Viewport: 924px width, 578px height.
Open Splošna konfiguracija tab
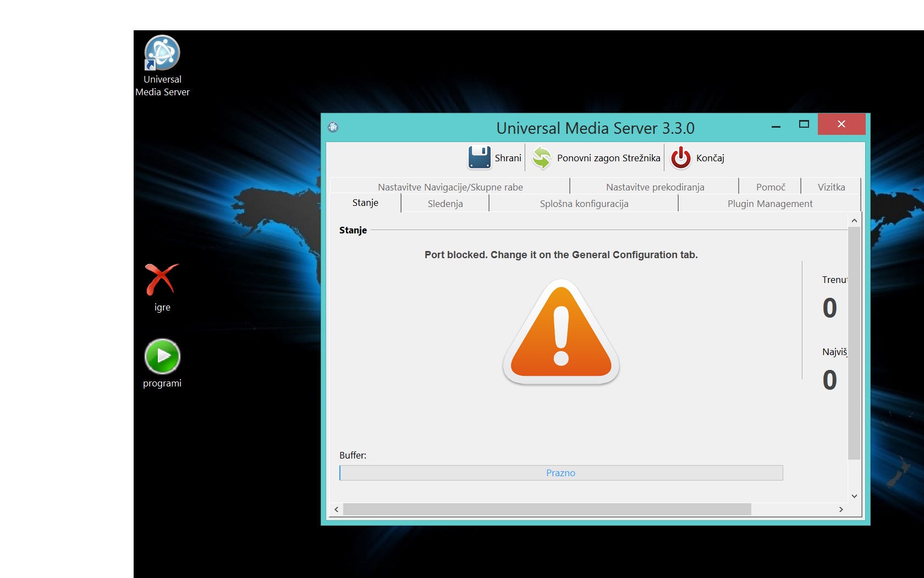coord(584,203)
